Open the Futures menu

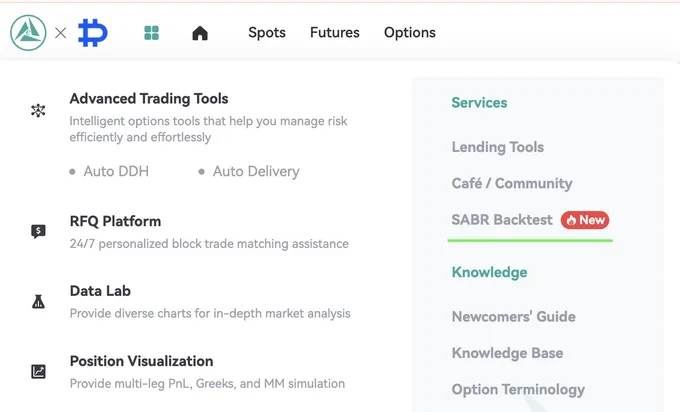334,33
